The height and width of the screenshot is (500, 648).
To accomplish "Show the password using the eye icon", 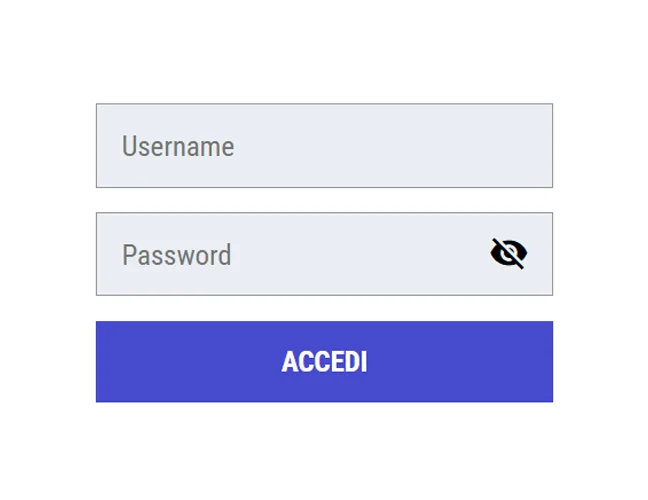I will pos(509,253).
